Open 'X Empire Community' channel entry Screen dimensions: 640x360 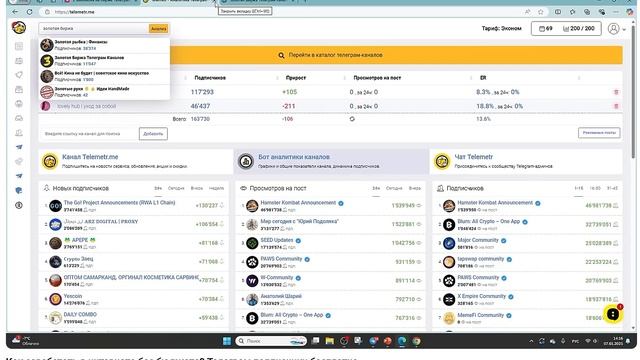[x=481, y=296]
